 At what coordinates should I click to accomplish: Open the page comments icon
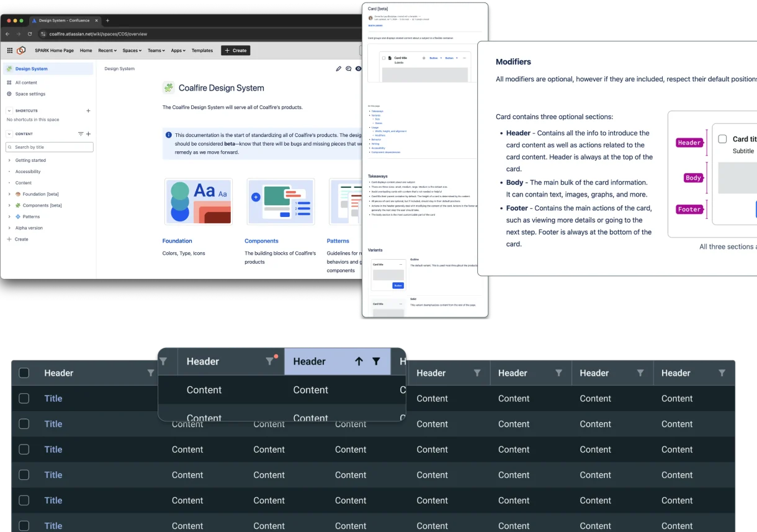click(x=349, y=69)
